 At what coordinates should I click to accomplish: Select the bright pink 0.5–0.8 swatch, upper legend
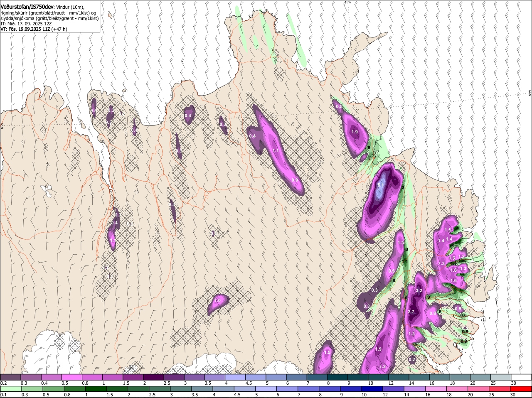(x=71, y=377)
